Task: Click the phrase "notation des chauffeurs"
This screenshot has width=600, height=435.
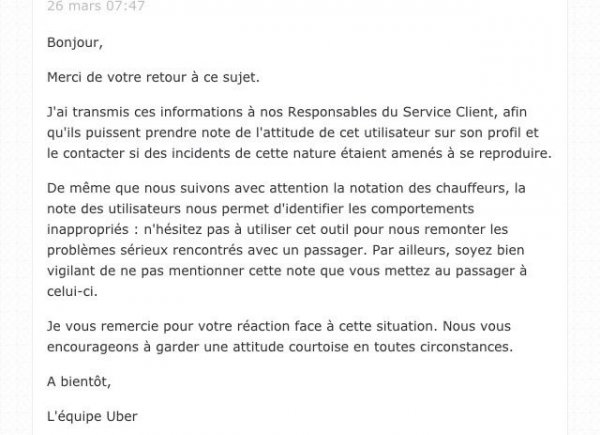Action: (x=429, y=188)
